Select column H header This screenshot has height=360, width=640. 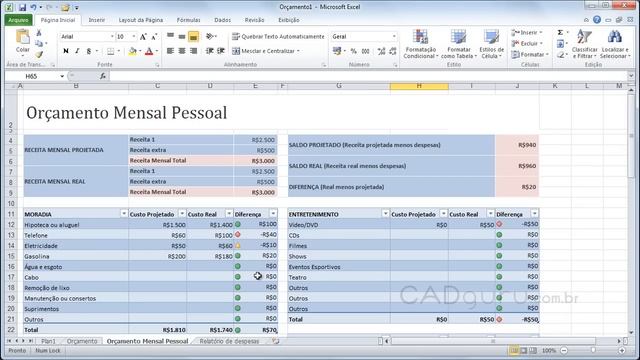point(419,86)
